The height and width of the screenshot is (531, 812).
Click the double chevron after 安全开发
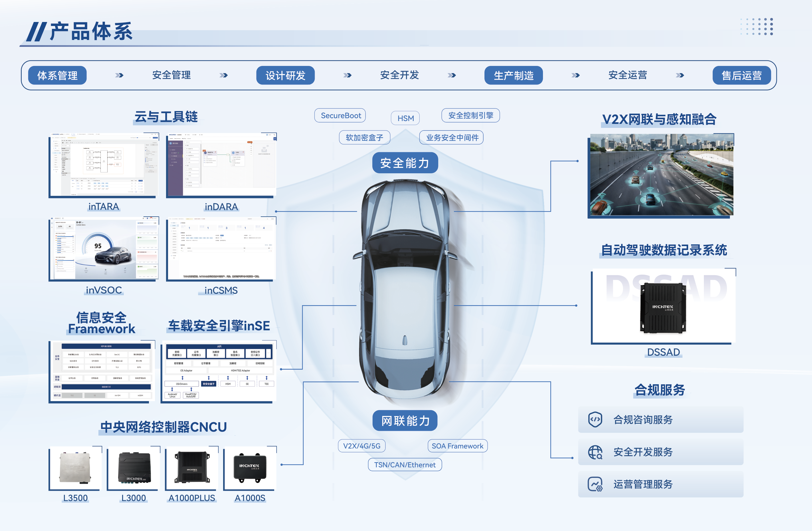coord(452,75)
